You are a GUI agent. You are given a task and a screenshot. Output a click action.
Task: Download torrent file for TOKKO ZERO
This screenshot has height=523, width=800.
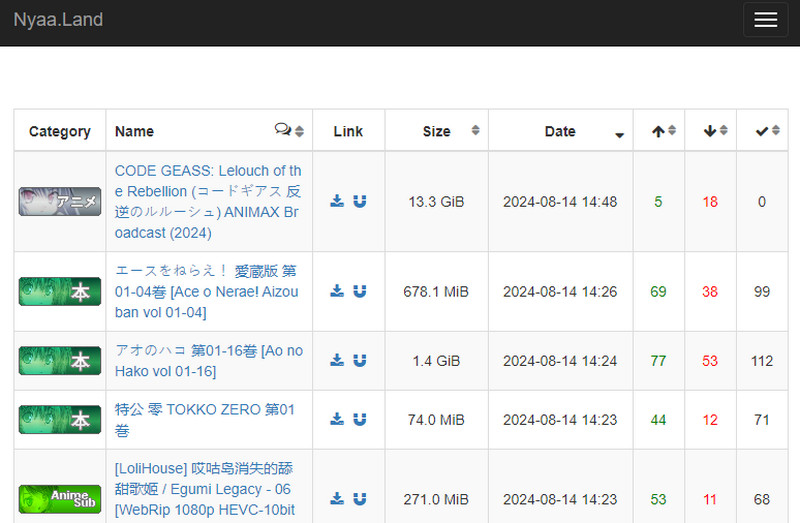point(337,419)
